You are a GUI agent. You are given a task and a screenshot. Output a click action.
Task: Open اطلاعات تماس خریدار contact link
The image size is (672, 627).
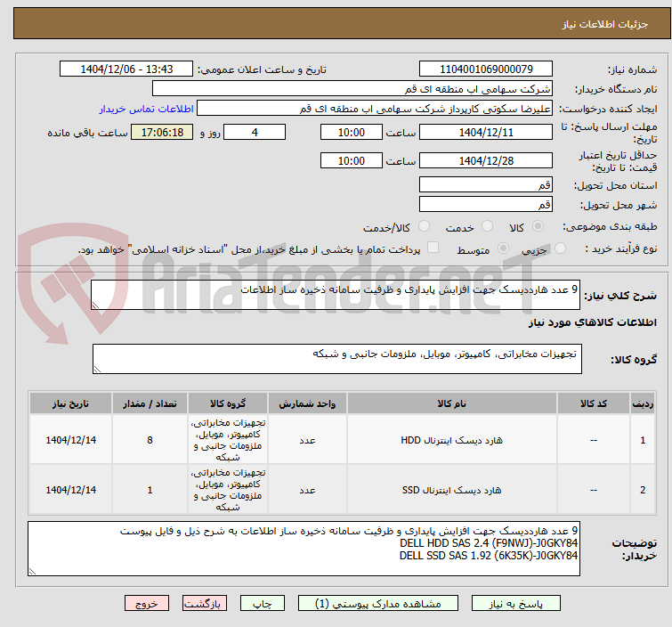coord(147,109)
